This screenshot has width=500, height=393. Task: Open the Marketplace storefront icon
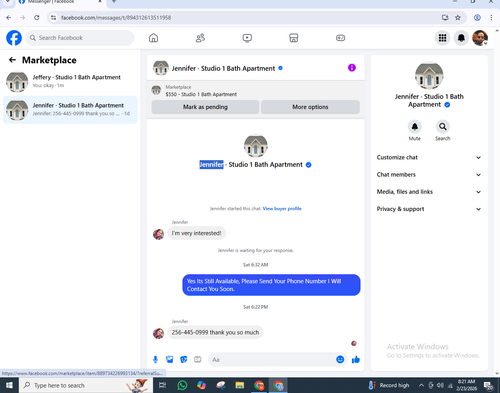point(293,38)
